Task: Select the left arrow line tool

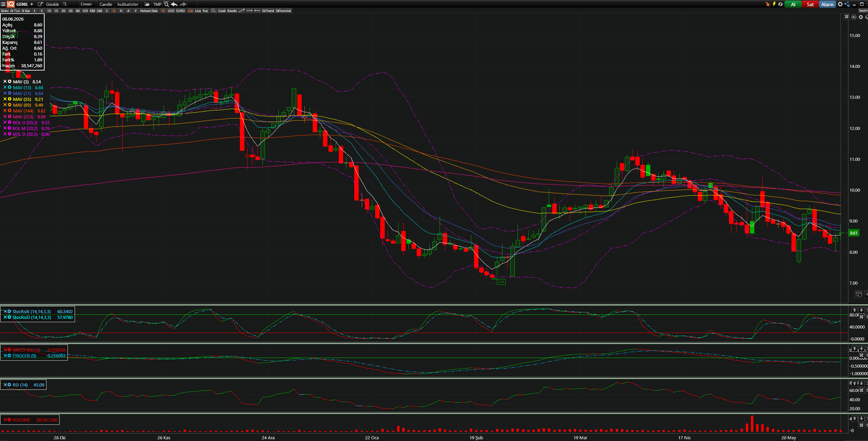Action: (x=257, y=11)
